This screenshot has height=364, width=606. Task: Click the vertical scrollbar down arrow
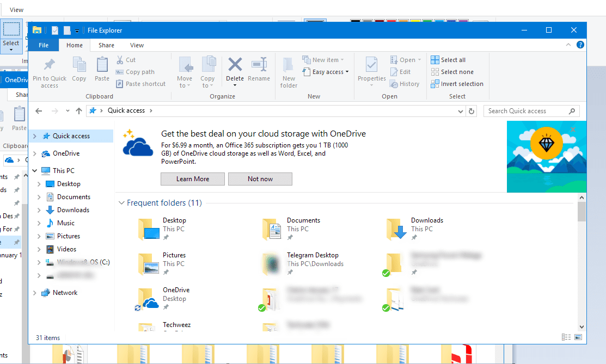(581, 327)
